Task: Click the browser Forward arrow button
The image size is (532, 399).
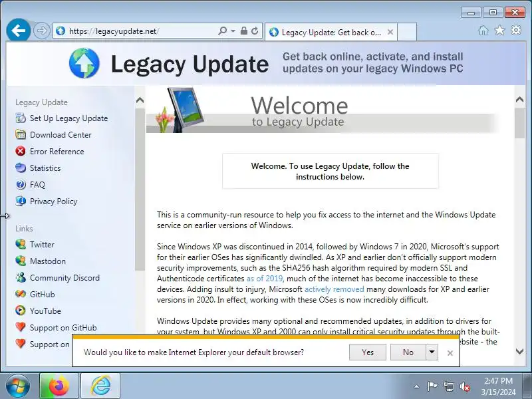Action: point(42,31)
